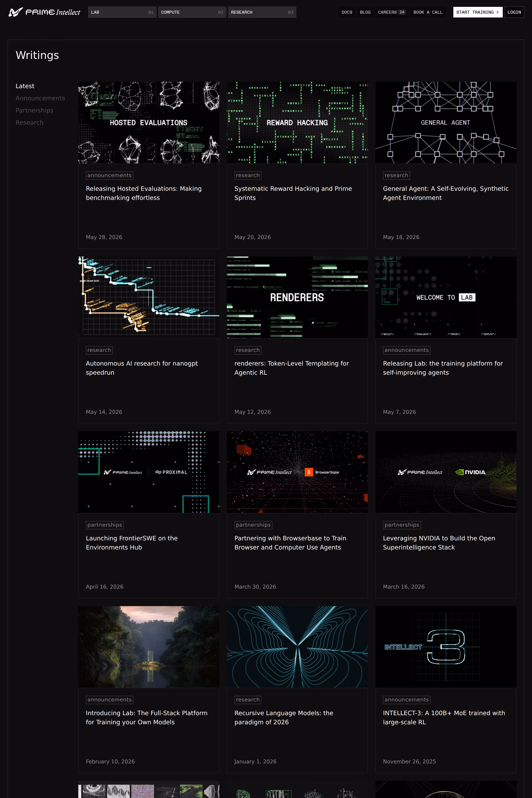
Task: Open the LAB 01 nav menu
Action: 122,12
